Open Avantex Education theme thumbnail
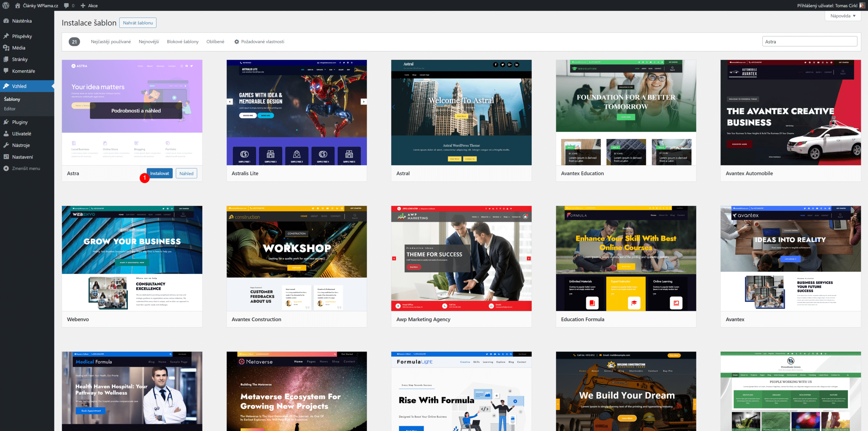 tap(626, 113)
